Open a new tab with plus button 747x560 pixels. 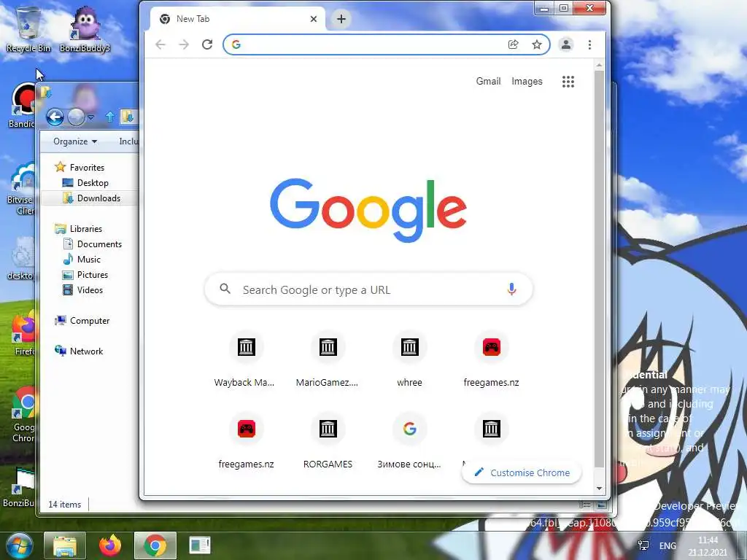pos(341,19)
